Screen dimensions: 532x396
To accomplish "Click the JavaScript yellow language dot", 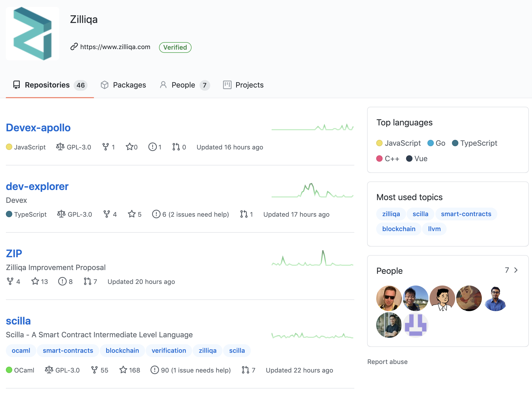I will [379, 143].
